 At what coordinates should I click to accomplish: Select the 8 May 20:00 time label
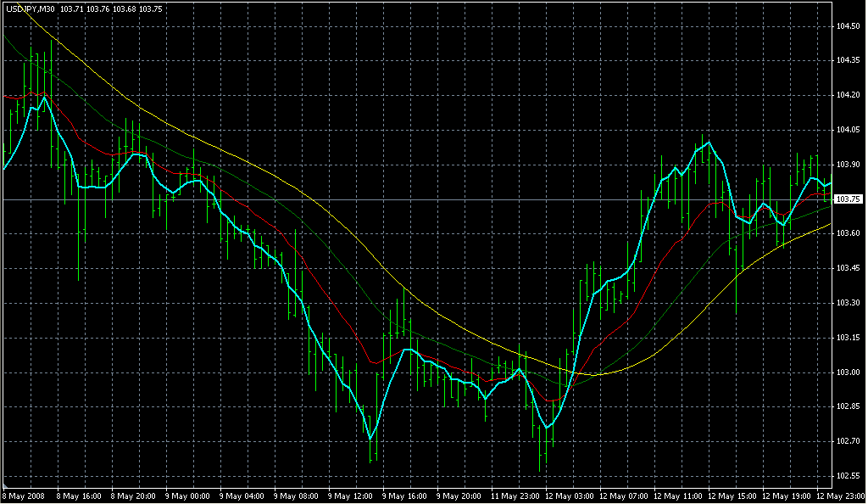click(x=134, y=496)
